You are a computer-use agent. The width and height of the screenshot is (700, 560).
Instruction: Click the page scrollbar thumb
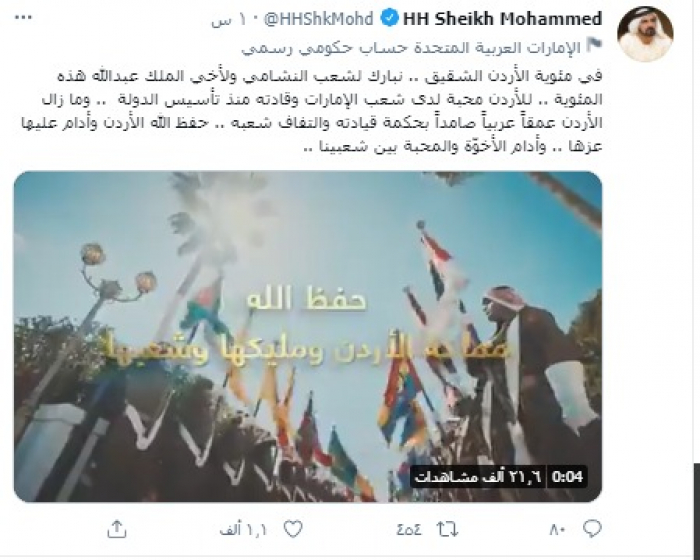point(697,509)
